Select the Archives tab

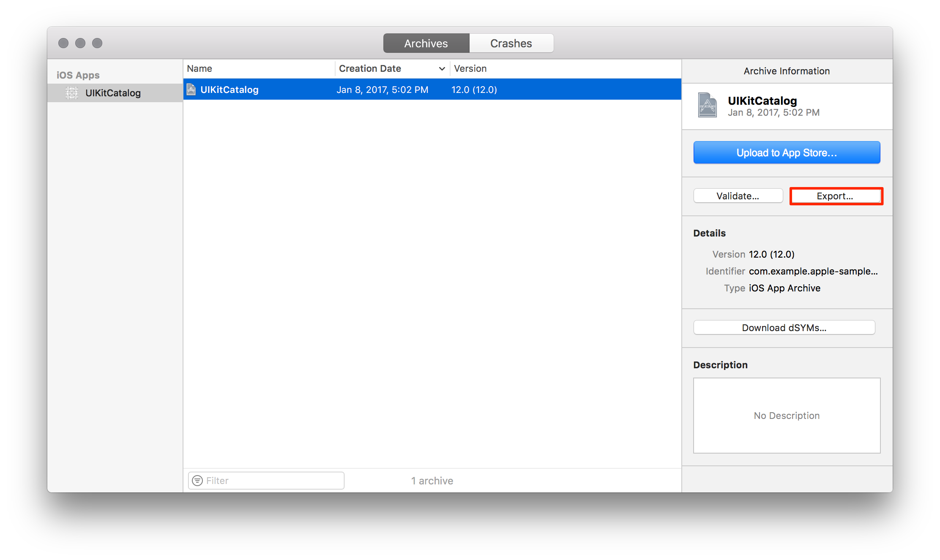pyautogui.click(x=426, y=43)
